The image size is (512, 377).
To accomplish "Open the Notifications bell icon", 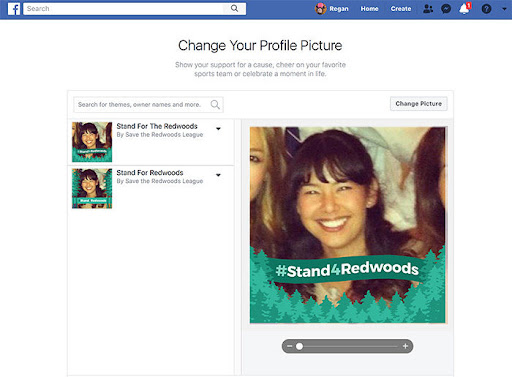I will 464,9.
